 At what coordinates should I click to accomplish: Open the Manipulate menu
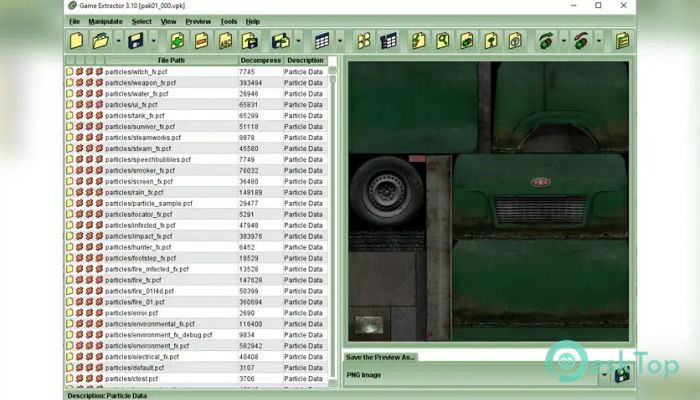pyautogui.click(x=105, y=21)
